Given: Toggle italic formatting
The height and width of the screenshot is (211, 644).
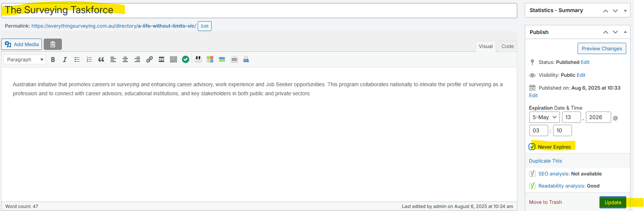Looking at the screenshot, I should 65,59.
